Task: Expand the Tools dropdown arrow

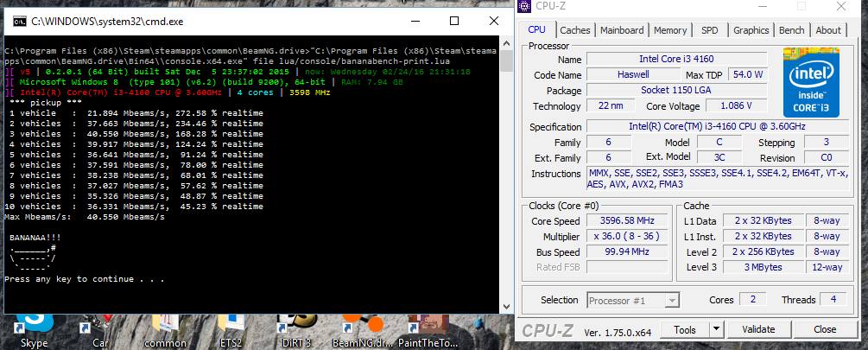Action: [x=717, y=330]
